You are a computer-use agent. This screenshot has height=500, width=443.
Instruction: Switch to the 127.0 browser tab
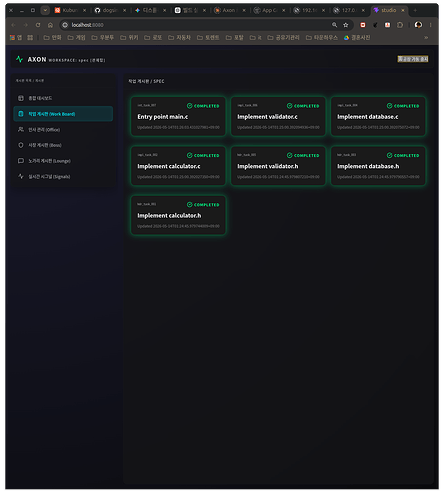(349, 10)
